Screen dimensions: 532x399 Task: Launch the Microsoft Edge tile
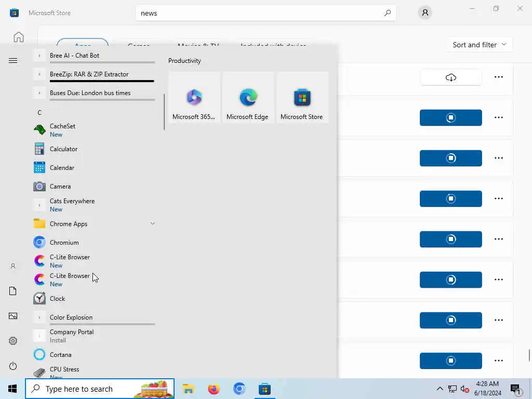click(x=248, y=98)
